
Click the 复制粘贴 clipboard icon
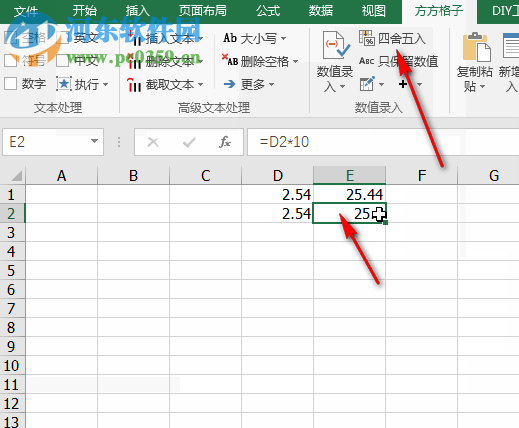(476, 47)
